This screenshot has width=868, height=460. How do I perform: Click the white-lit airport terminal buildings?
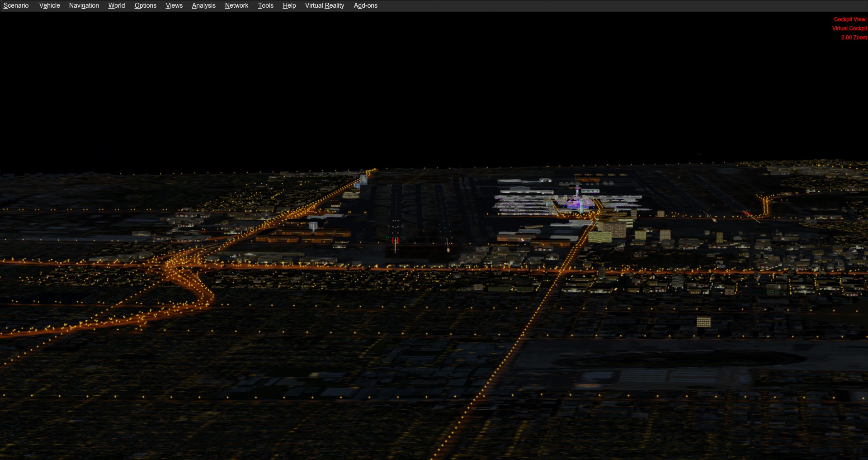(x=524, y=202)
